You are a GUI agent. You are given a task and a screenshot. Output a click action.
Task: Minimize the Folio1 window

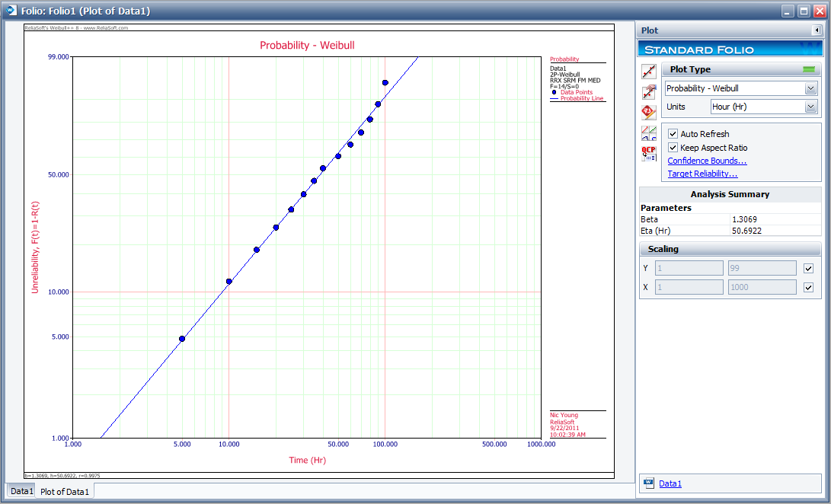(x=788, y=11)
